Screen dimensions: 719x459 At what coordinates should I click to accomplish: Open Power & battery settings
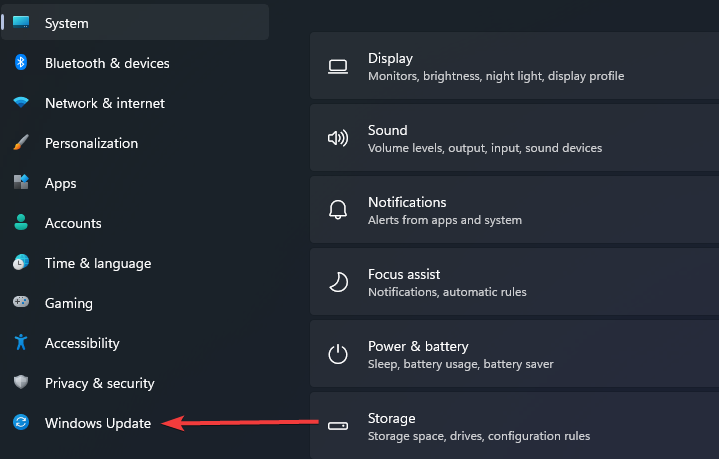514,354
